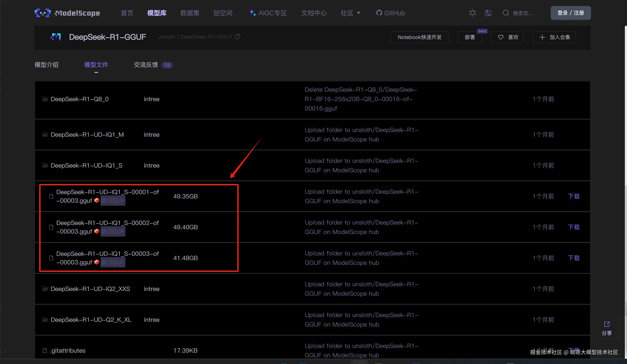Copy model path unsloth/DeepSeek-R1-GGUF icon
The image size is (627, 364).
coord(238,37)
